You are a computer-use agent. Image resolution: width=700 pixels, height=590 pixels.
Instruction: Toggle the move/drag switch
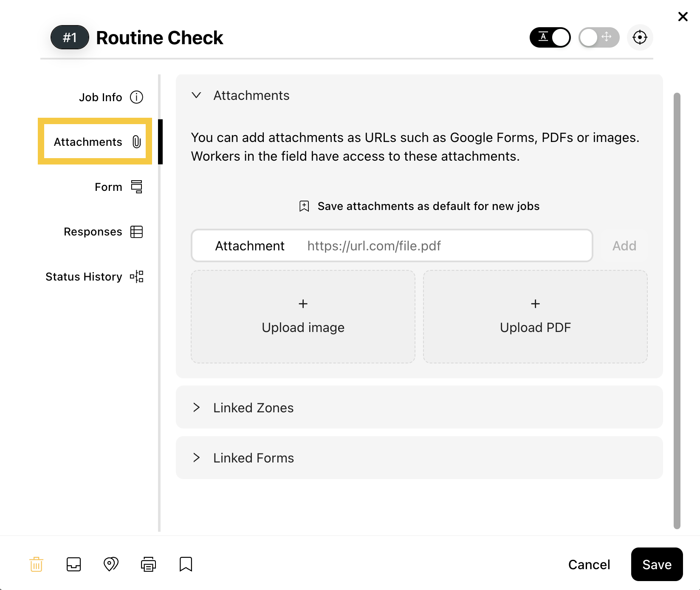(x=599, y=37)
